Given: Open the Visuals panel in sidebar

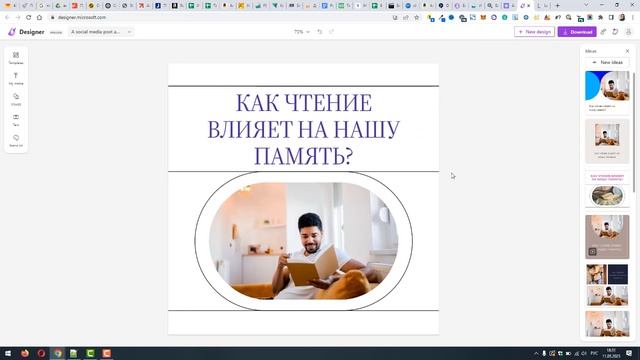Looking at the screenshot, I should [x=16, y=100].
